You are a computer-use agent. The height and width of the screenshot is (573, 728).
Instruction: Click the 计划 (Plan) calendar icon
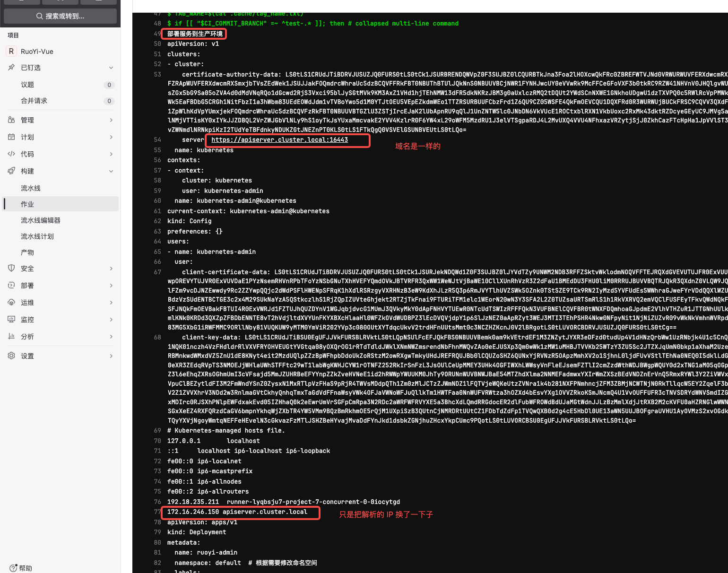[x=11, y=137]
